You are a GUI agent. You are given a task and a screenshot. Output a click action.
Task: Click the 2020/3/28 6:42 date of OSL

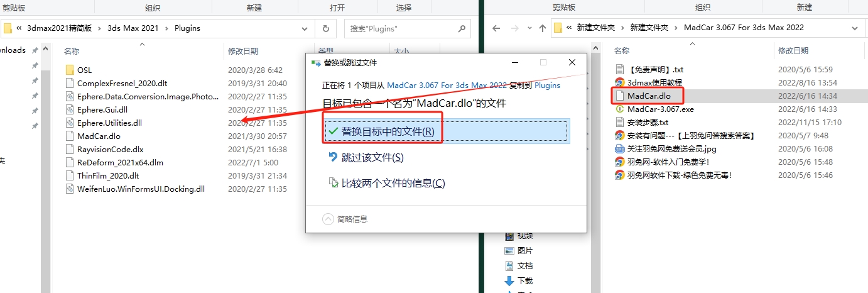pos(255,70)
